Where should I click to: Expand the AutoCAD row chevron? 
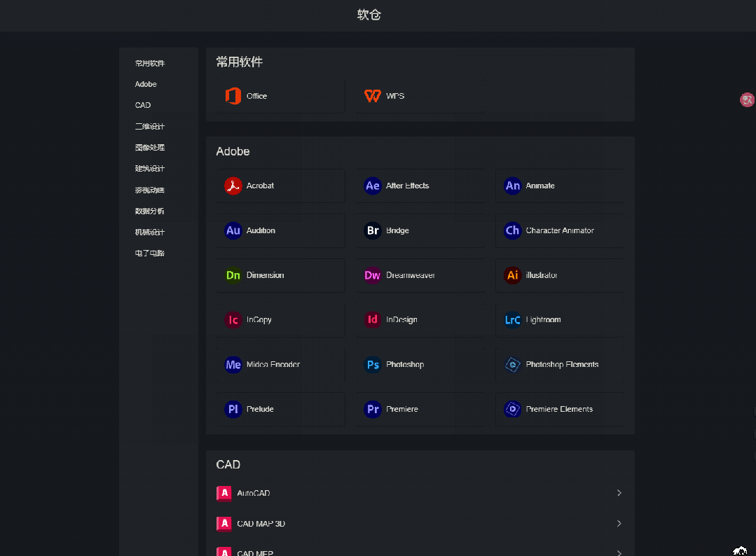pos(619,493)
